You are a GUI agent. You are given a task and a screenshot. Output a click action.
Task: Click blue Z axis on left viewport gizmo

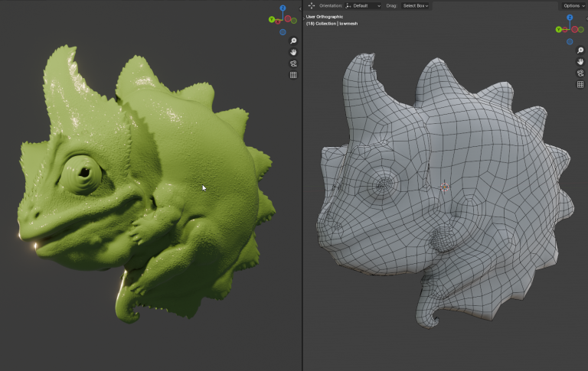(x=283, y=8)
